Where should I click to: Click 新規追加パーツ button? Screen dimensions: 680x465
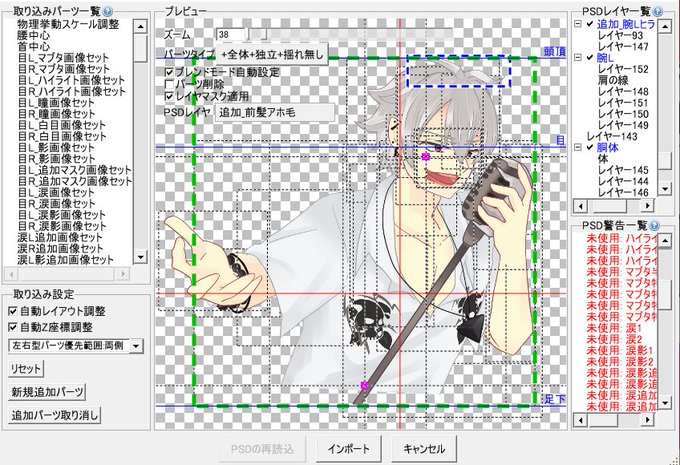(47, 392)
